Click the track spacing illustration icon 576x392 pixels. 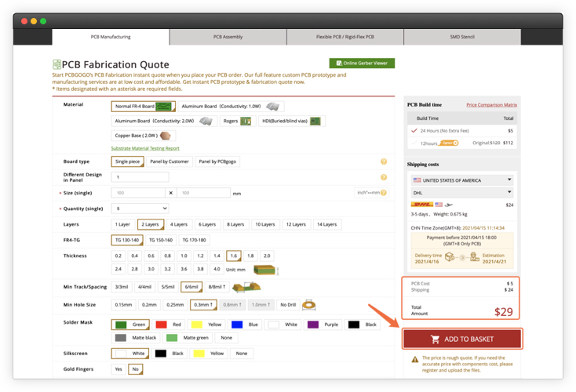pos(247,287)
